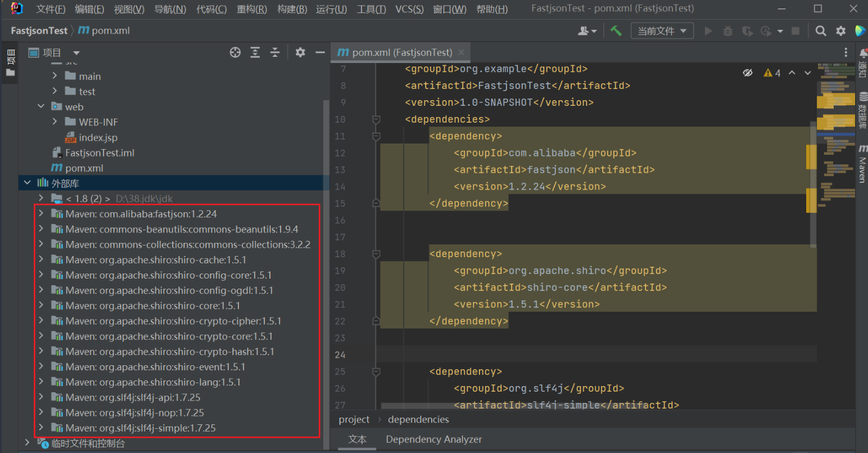Toggle reader mode eye icon in editor
868x453 pixels.
tap(747, 73)
